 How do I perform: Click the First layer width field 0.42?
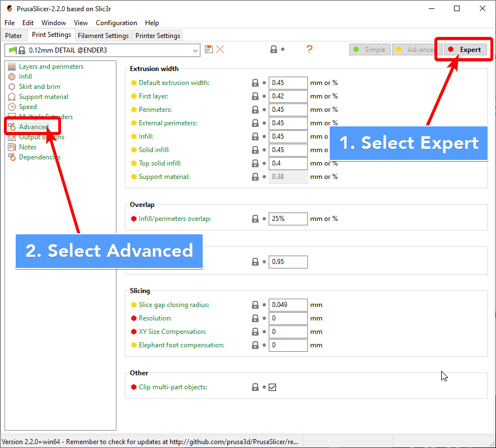288,96
